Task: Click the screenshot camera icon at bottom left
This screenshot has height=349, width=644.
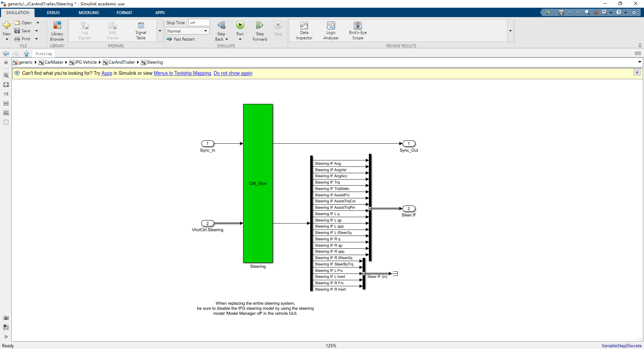Action: point(6,318)
